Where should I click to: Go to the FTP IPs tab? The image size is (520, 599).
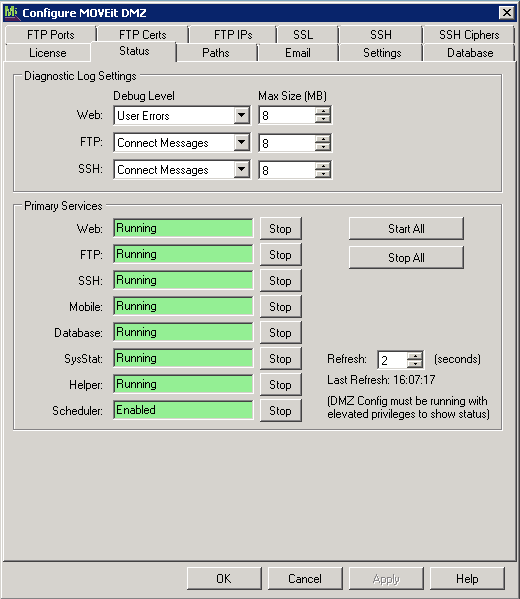click(x=233, y=35)
